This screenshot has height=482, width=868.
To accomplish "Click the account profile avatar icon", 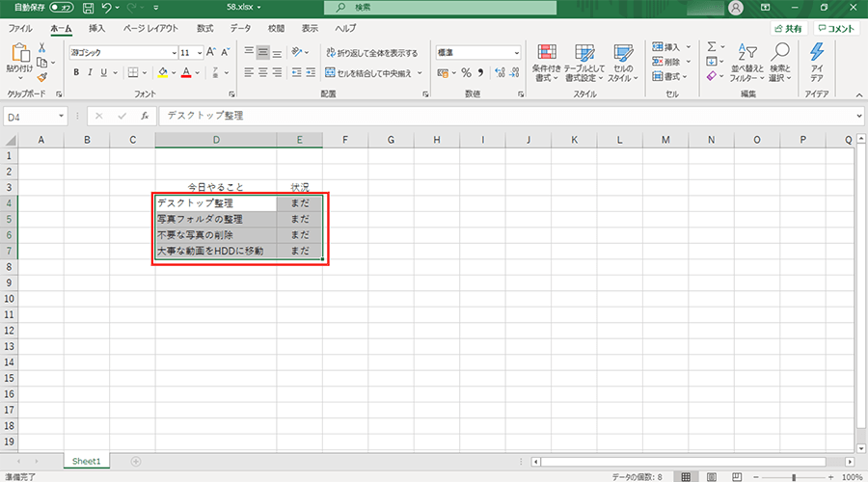I will (736, 8).
